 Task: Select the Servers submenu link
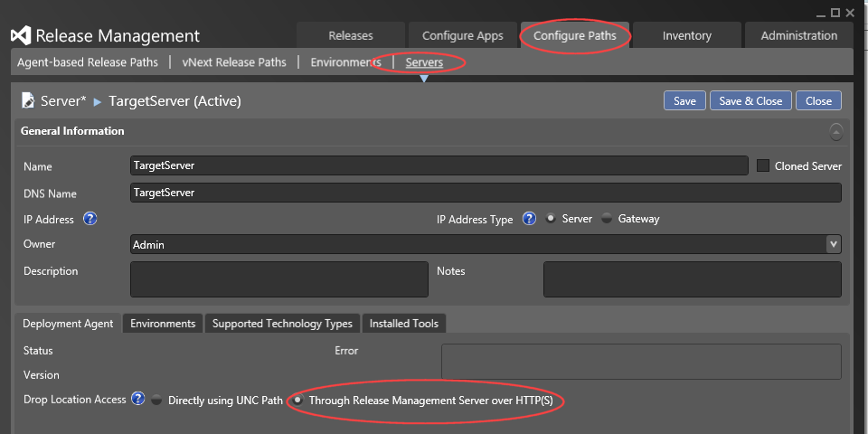click(x=424, y=62)
